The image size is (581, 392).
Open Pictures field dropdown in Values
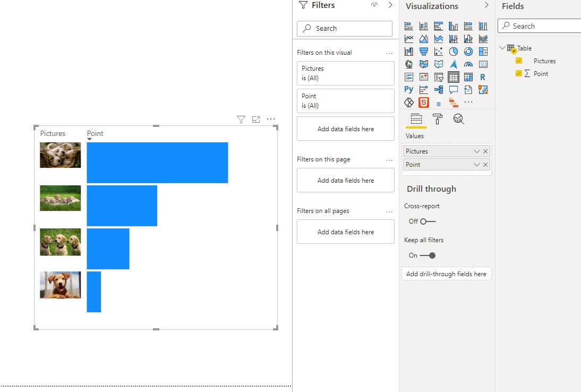(x=476, y=151)
